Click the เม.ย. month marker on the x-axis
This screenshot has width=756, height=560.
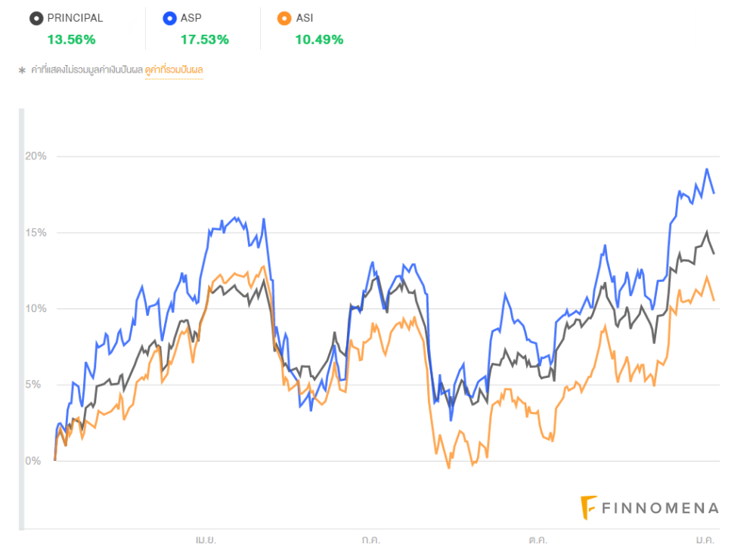(206, 540)
